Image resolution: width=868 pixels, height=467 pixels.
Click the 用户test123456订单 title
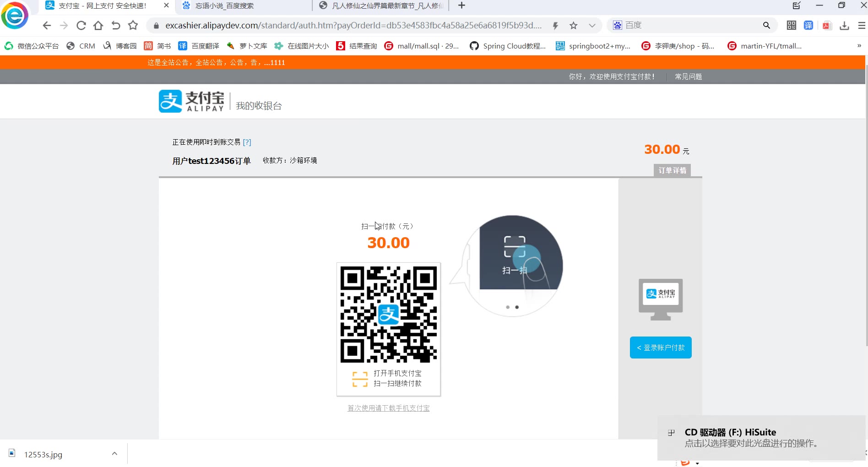tap(212, 161)
